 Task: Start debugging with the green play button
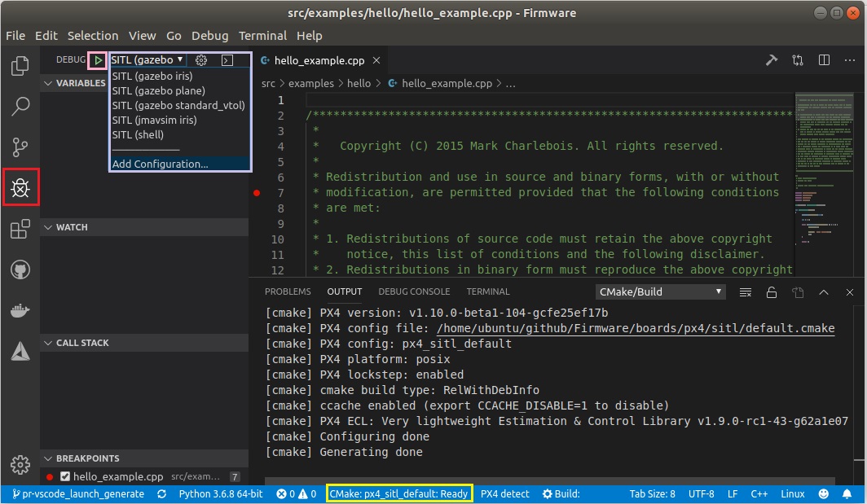(x=97, y=59)
